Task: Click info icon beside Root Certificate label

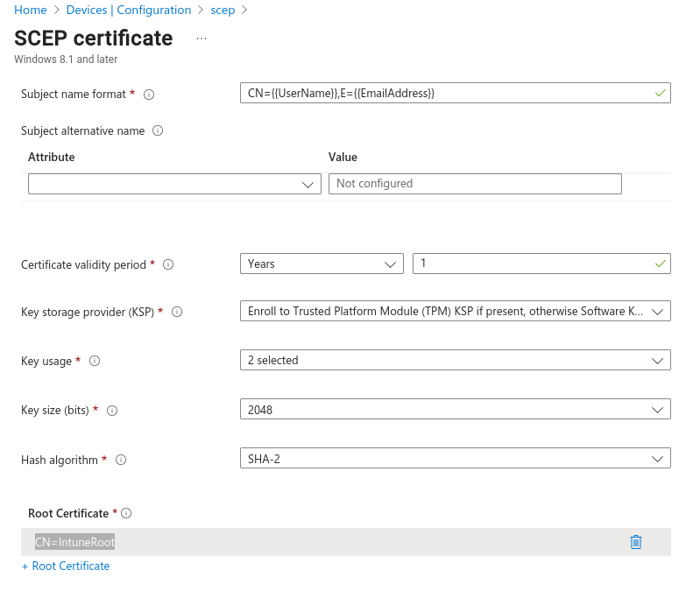Action: click(126, 513)
